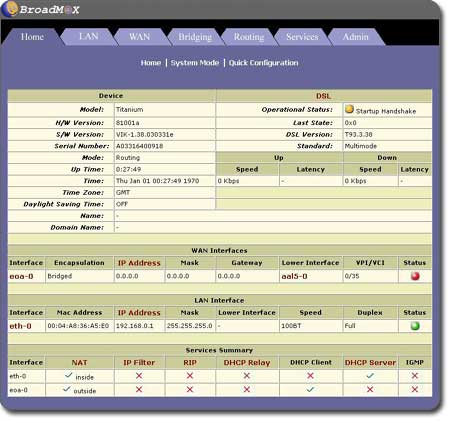Click the serial number A03316400918
The image size is (450, 421).
click(x=139, y=146)
